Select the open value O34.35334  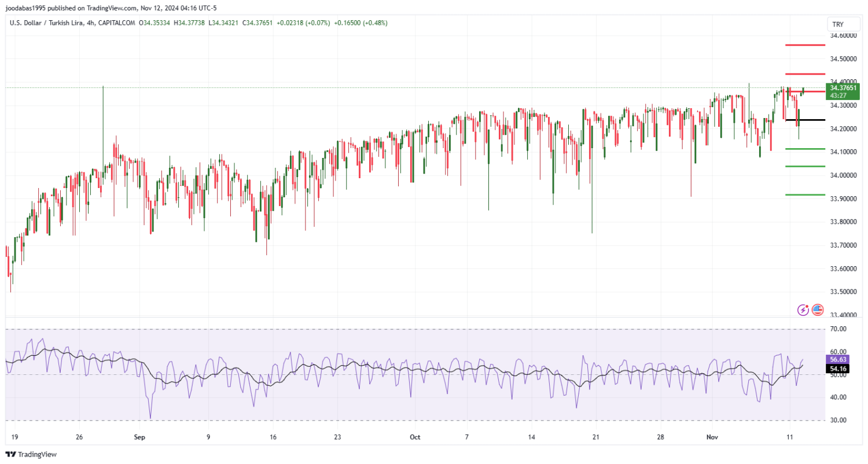154,23
